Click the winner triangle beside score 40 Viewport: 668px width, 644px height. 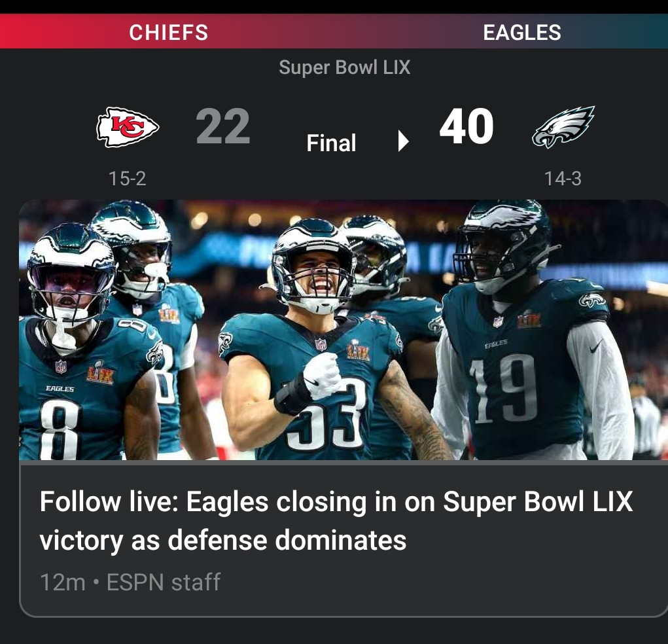pos(403,141)
